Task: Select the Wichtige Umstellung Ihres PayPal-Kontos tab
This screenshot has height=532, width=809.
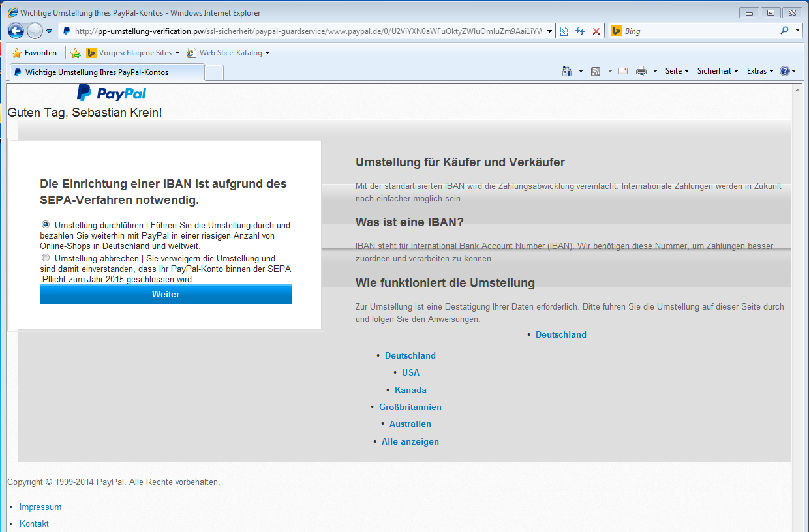Action: [x=106, y=72]
